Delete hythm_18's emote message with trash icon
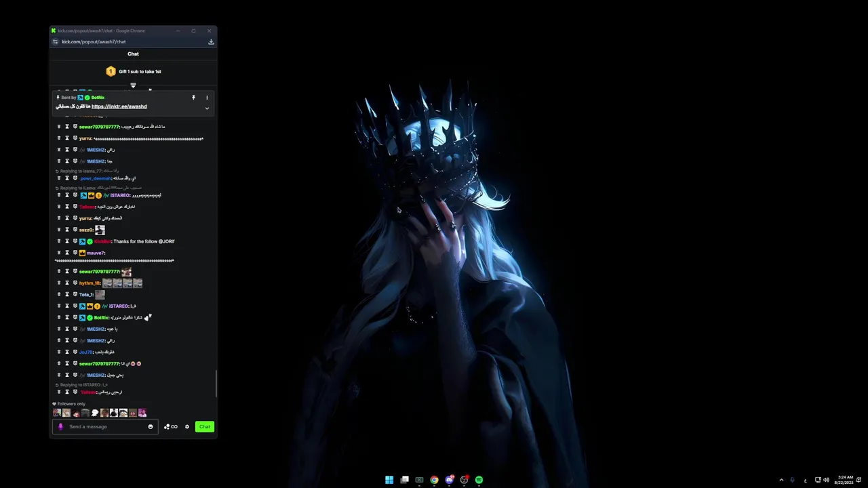Screen dimensions: 868x488 pos(59,283)
